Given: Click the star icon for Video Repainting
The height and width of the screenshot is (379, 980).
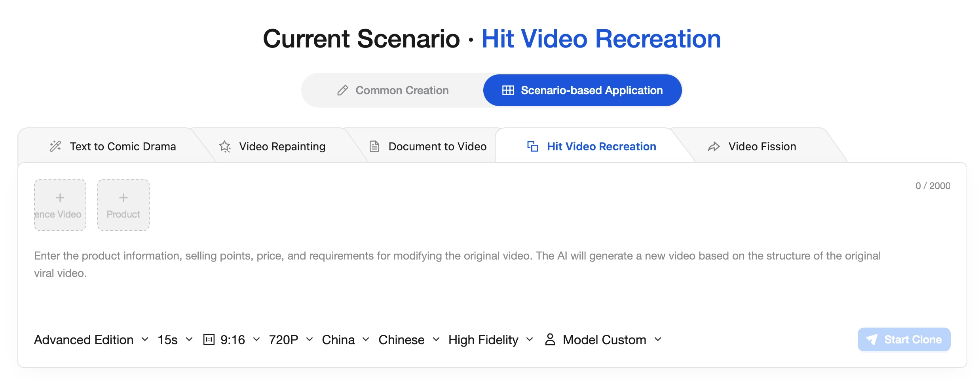Looking at the screenshot, I should [x=225, y=146].
